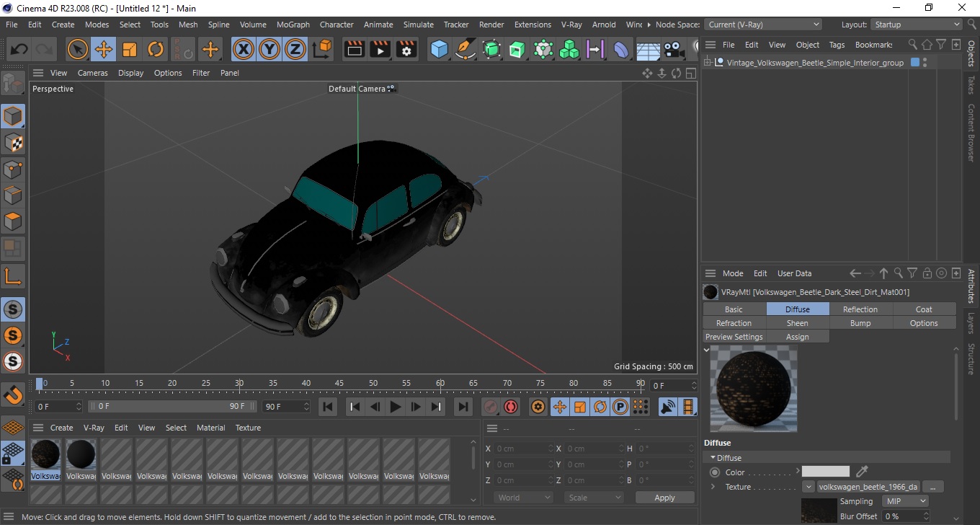Pick color with eyedropper icon
The image size is (980, 525).
click(862, 472)
